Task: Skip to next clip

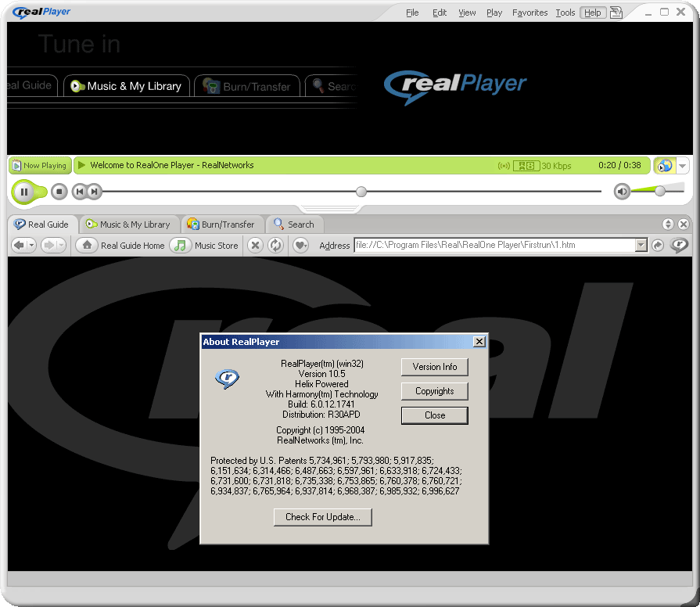Action: pos(94,192)
